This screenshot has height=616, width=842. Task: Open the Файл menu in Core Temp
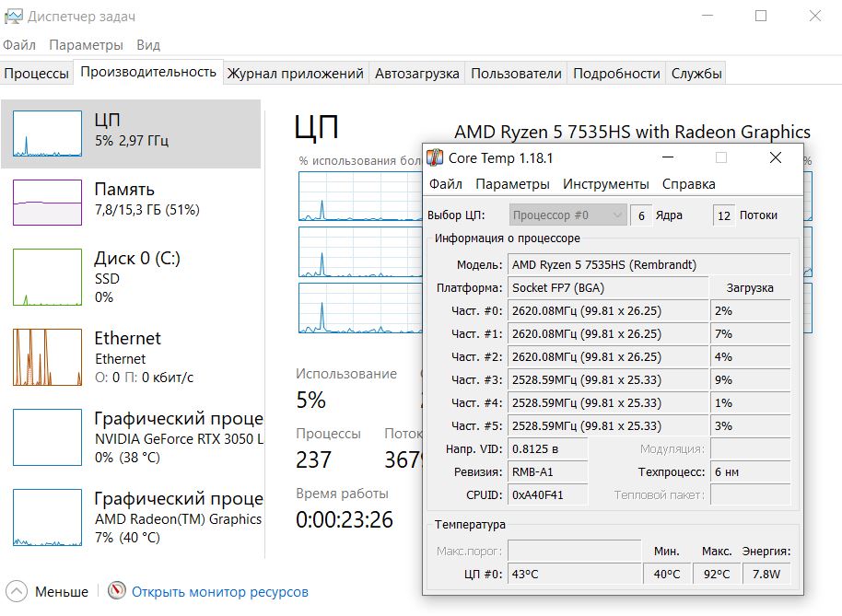(446, 184)
